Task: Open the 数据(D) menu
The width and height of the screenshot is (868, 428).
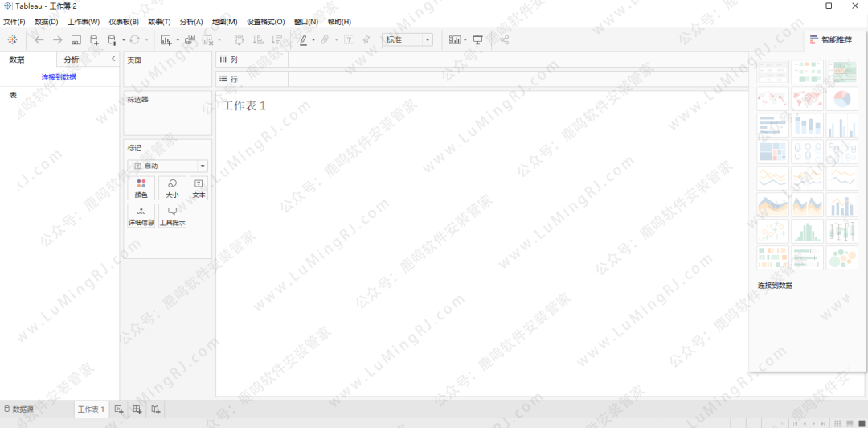Action: 47,22
